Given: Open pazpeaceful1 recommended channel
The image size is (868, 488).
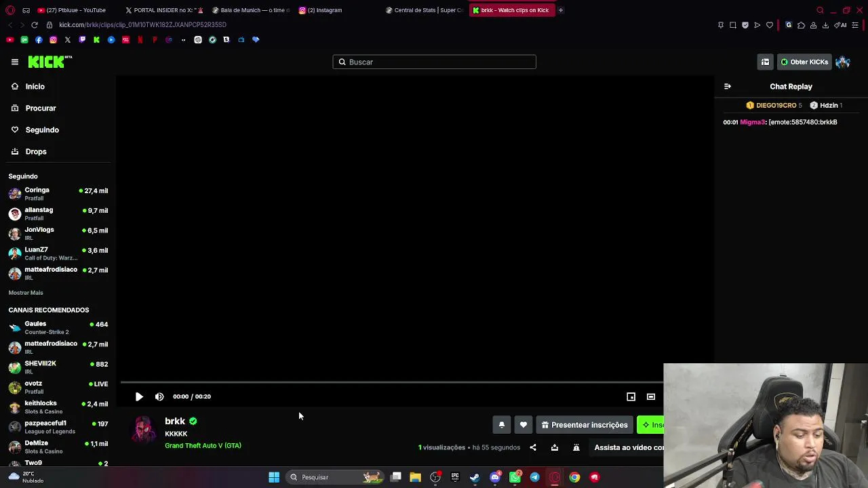Looking at the screenshot, I should tap(58, 427).
